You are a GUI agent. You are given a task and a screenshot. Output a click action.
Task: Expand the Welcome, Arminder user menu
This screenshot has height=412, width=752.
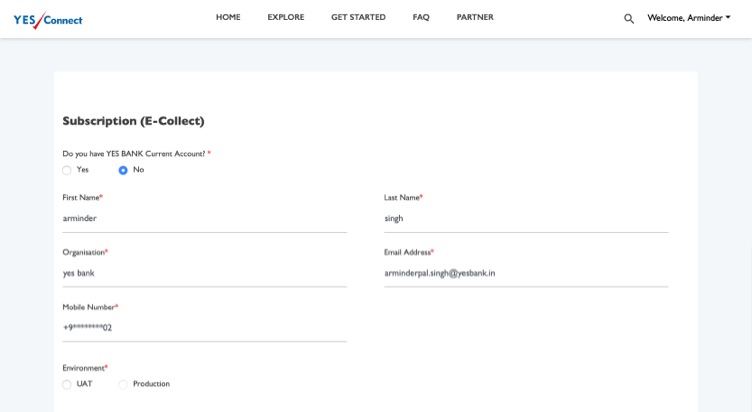688,18
